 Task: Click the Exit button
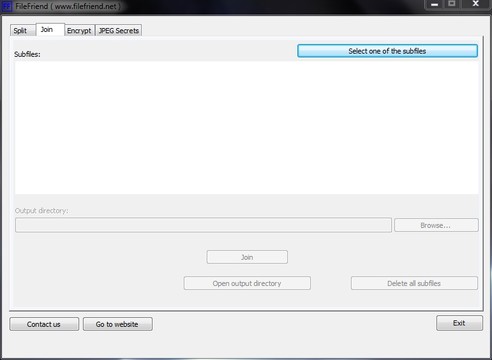click(x=459, y=323)
